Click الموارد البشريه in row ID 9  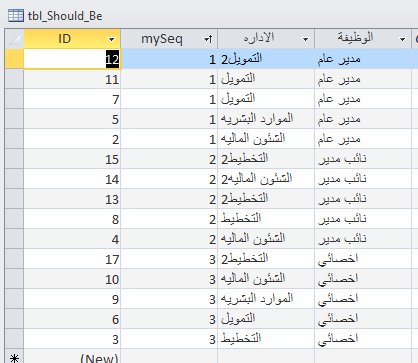[x=257, y=299]
